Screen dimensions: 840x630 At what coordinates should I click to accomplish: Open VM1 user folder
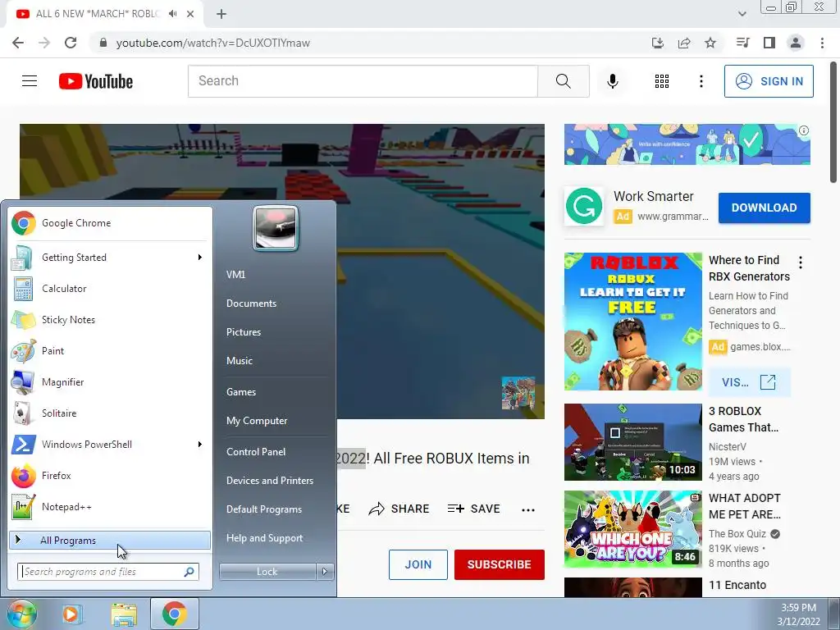click(x=235, y=274)
